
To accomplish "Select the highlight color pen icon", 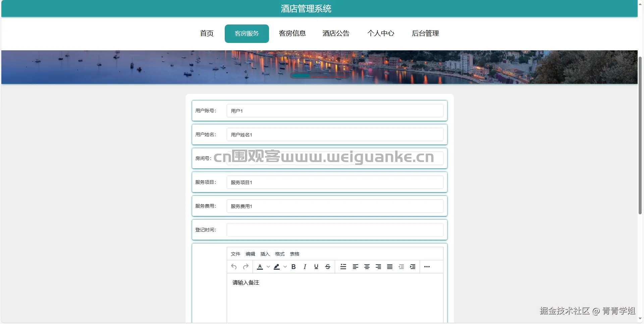I will click(276, 267).
